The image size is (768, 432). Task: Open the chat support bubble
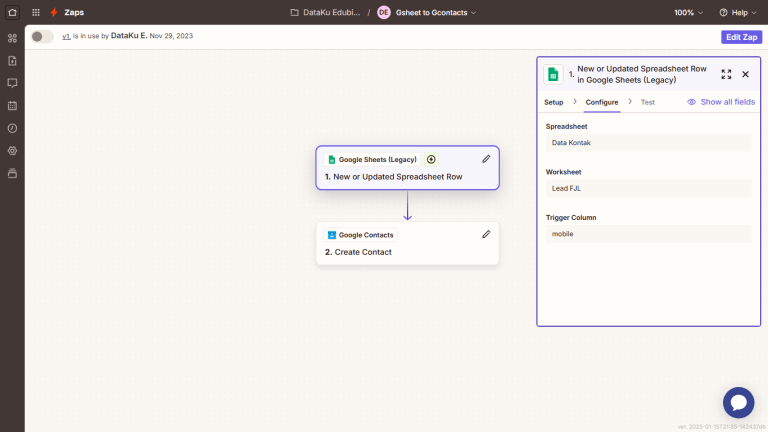739,403
